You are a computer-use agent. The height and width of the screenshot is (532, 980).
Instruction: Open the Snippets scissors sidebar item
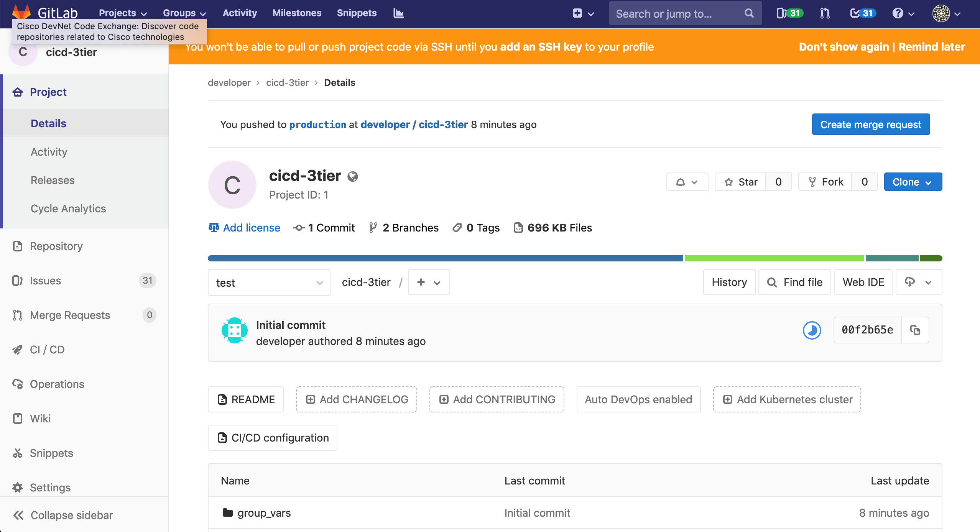click(51, 453)
